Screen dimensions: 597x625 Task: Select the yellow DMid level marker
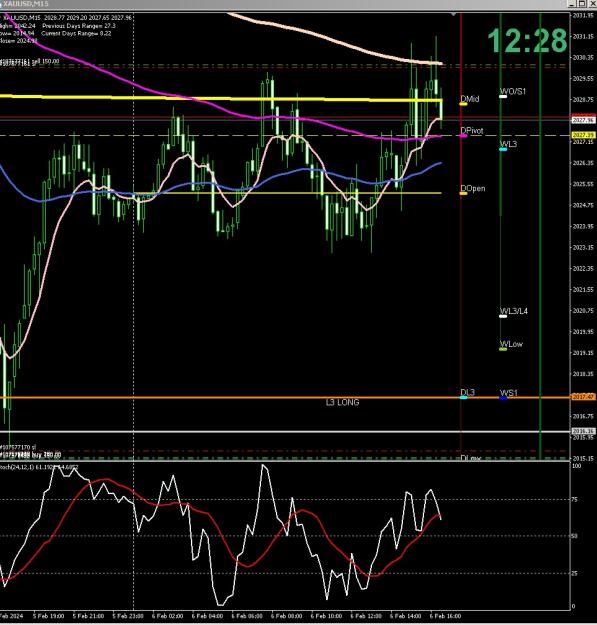click(463, 104)
